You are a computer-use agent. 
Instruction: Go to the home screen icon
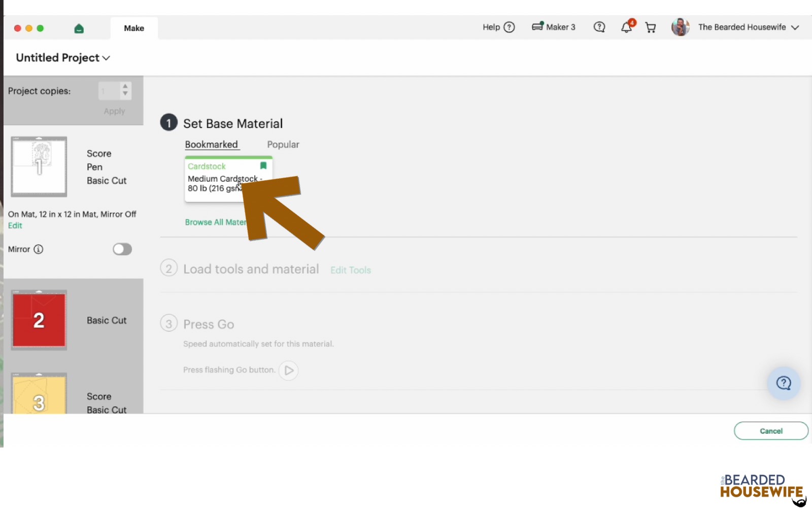79,28
